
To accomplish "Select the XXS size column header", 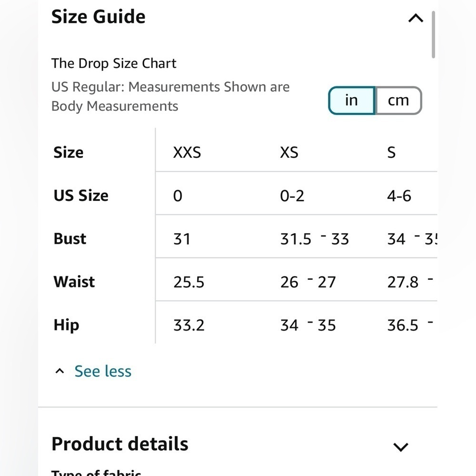I will coord(187,152).
